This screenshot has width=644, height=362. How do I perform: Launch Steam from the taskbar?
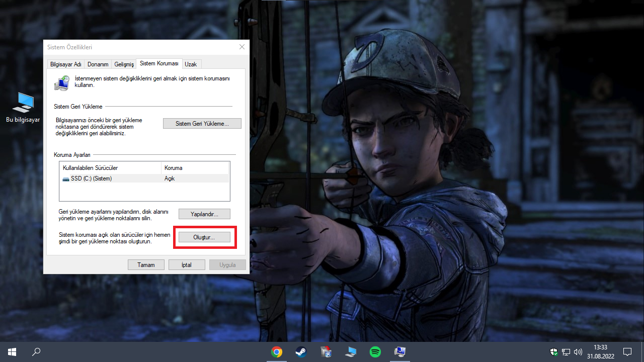300,352
